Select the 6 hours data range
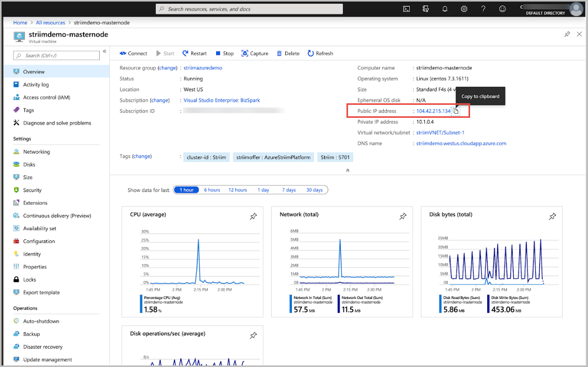This screenshot has width=588, height=367. point(212,189)
